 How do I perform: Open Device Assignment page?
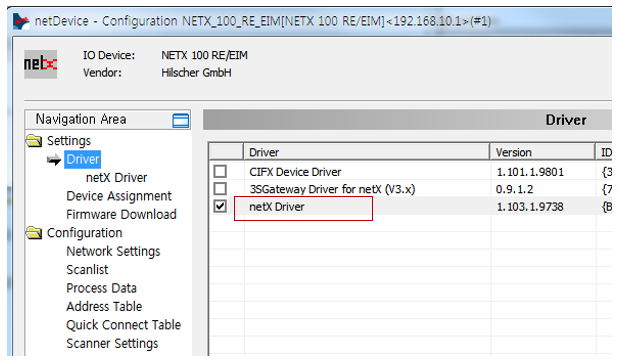(x=119, y=196)
